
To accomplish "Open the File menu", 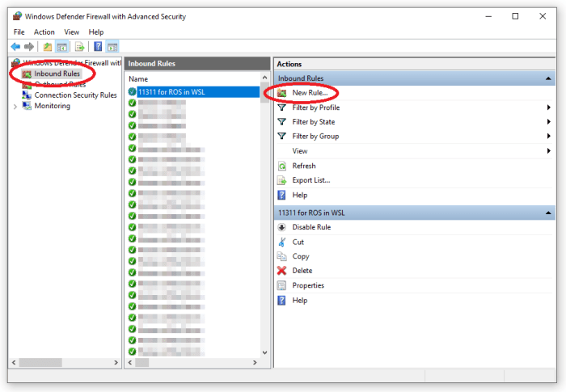I will pos(19,32).
